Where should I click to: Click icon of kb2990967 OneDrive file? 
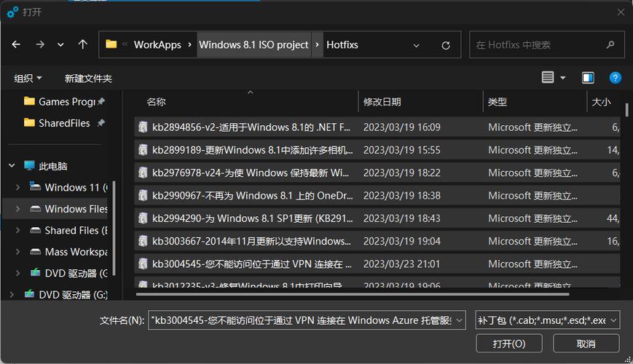pos(143,195)
